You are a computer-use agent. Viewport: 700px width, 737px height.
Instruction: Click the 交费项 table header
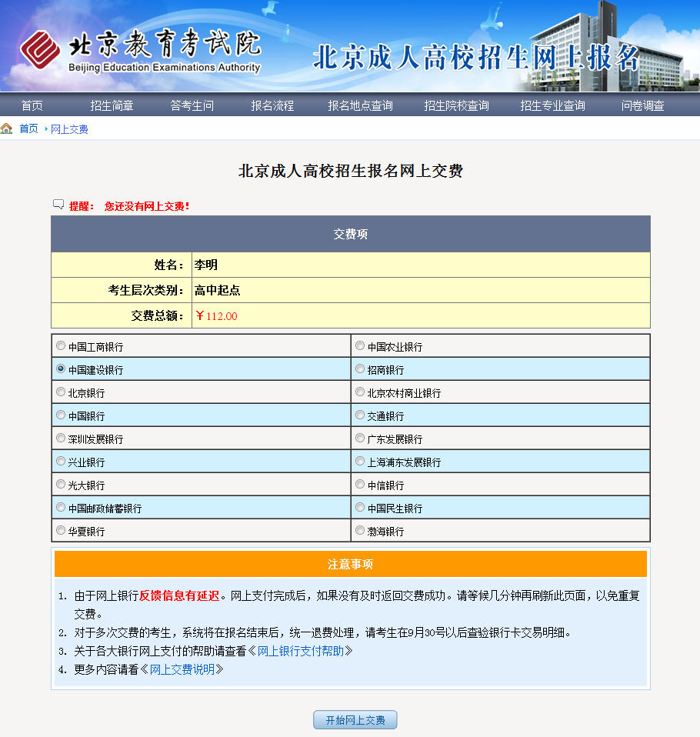tap(351, 234)
